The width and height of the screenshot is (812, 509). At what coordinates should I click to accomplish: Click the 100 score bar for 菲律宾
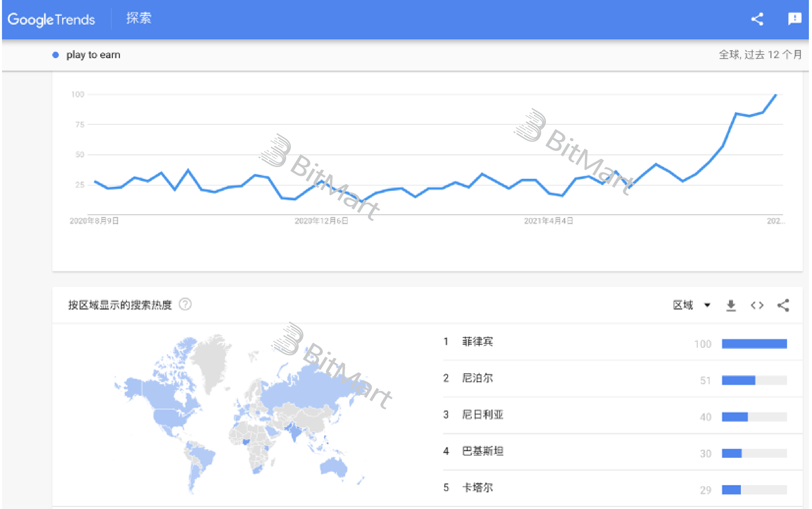click(x=754, y=344)
